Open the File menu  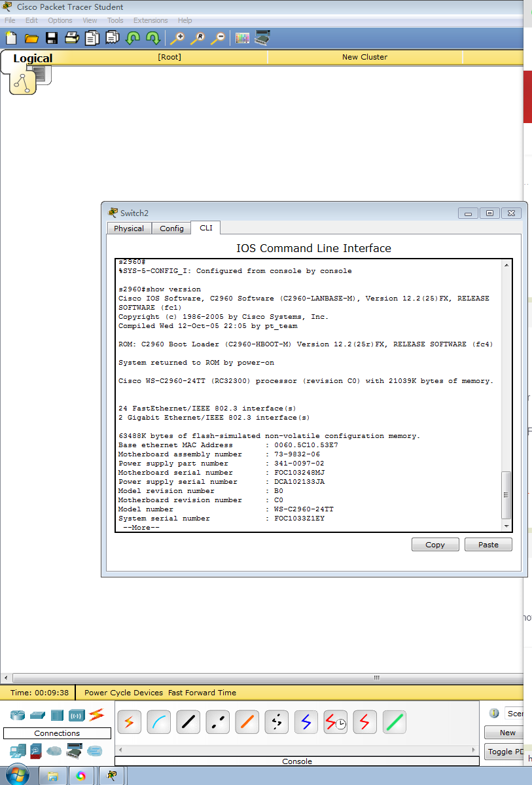click(x=10, y=20)
